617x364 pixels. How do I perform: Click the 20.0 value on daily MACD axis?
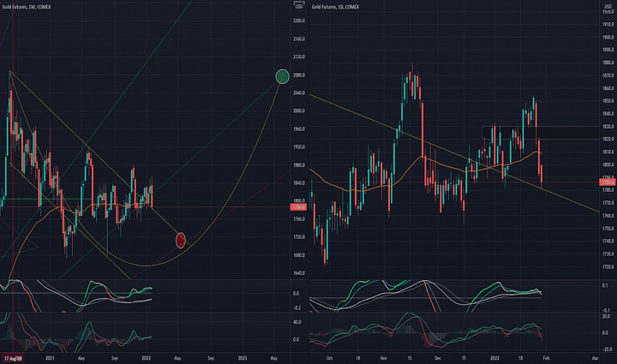tap(606, 316)
